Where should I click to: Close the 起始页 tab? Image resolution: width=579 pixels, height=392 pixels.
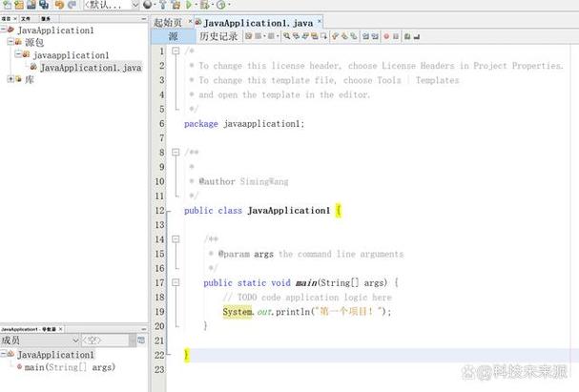pos(190,21)
